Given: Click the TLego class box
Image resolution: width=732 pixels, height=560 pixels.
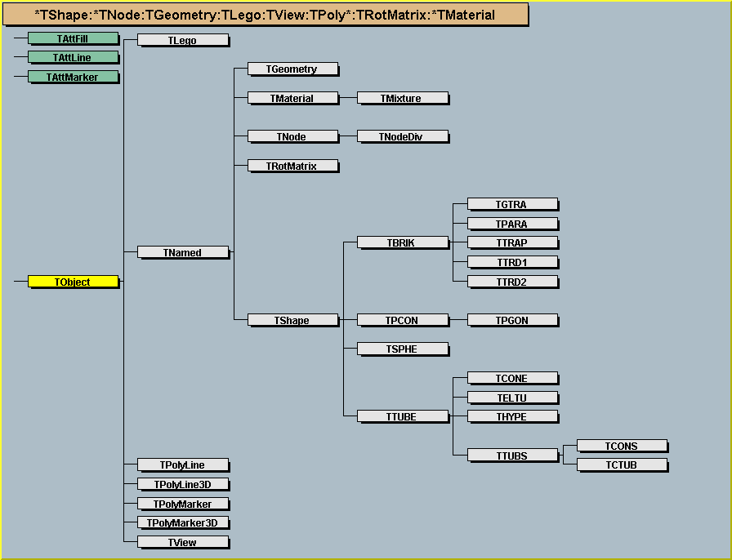Looking at the screenshot, I should coord(182,40).
